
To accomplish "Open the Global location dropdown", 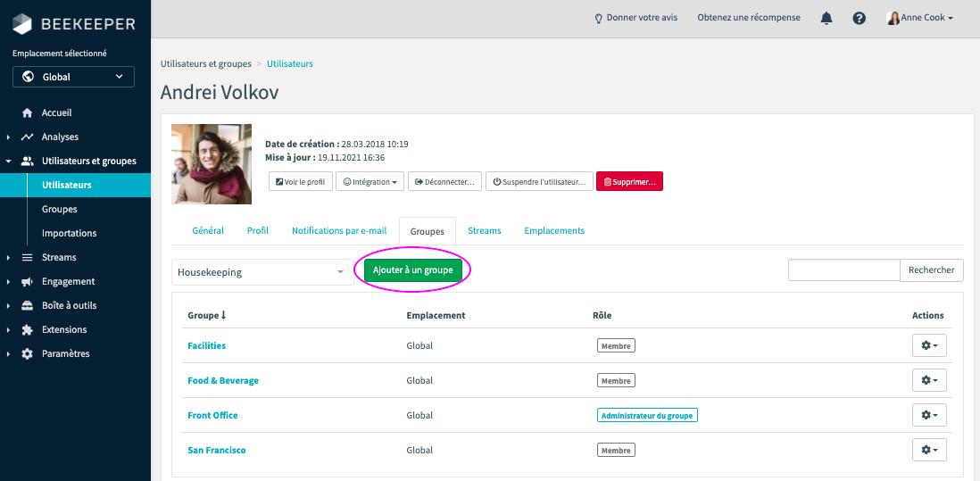I will (x=73, y=77).
